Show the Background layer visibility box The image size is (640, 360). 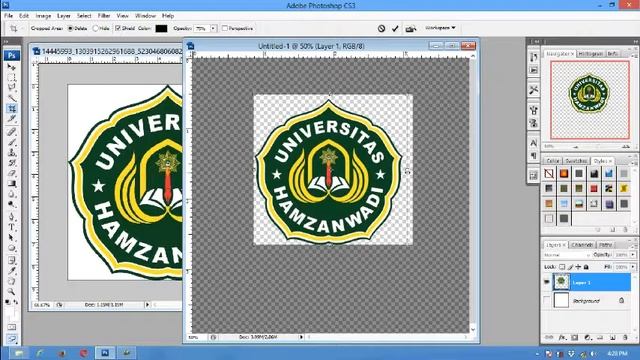547,300
